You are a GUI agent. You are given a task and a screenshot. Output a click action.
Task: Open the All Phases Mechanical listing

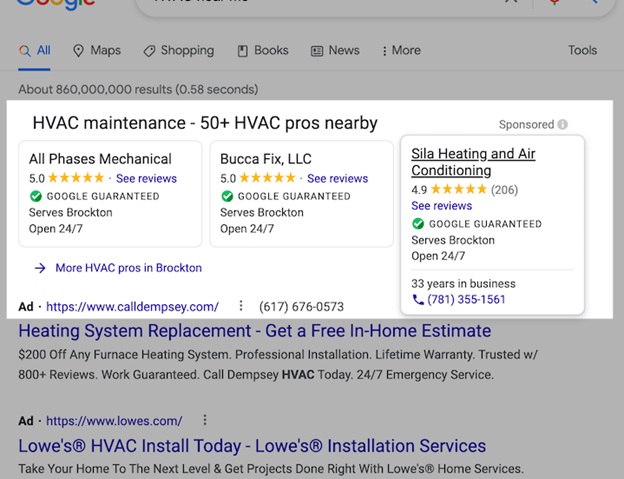point(100,159)
